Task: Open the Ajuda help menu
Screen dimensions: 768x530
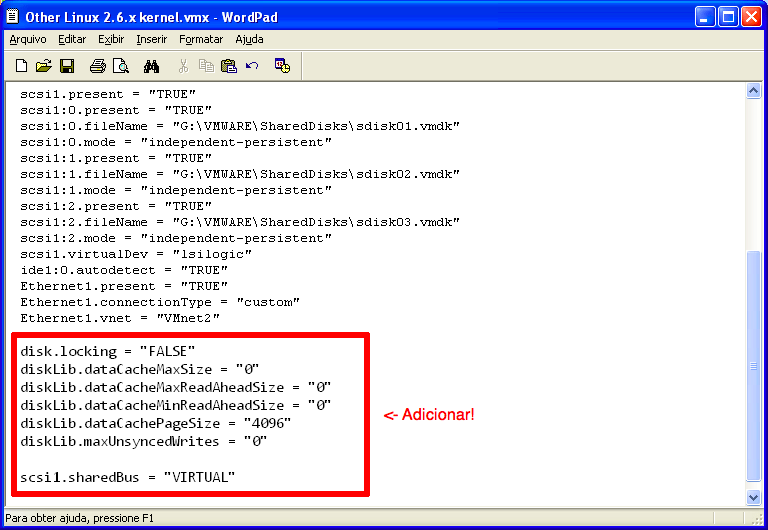Action: [249, 39]
